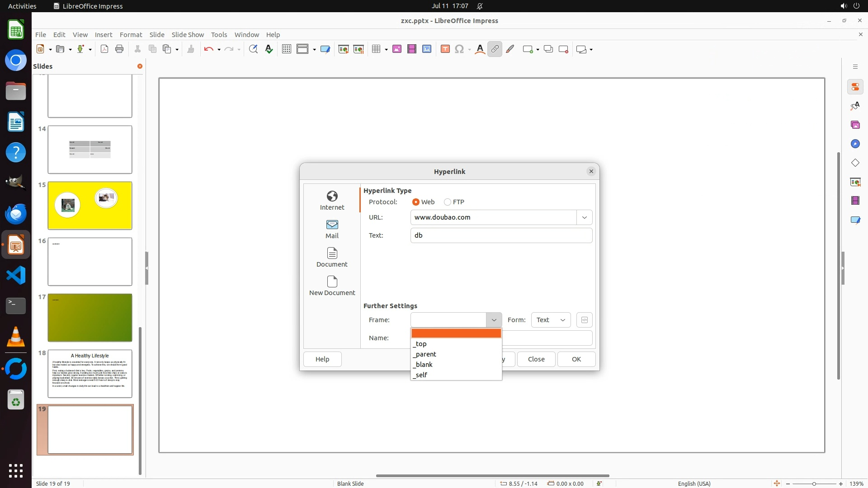The height and width of the screenshot is (488, 868).
Task: Open the Form type dropdown
Action: point(550,320)
